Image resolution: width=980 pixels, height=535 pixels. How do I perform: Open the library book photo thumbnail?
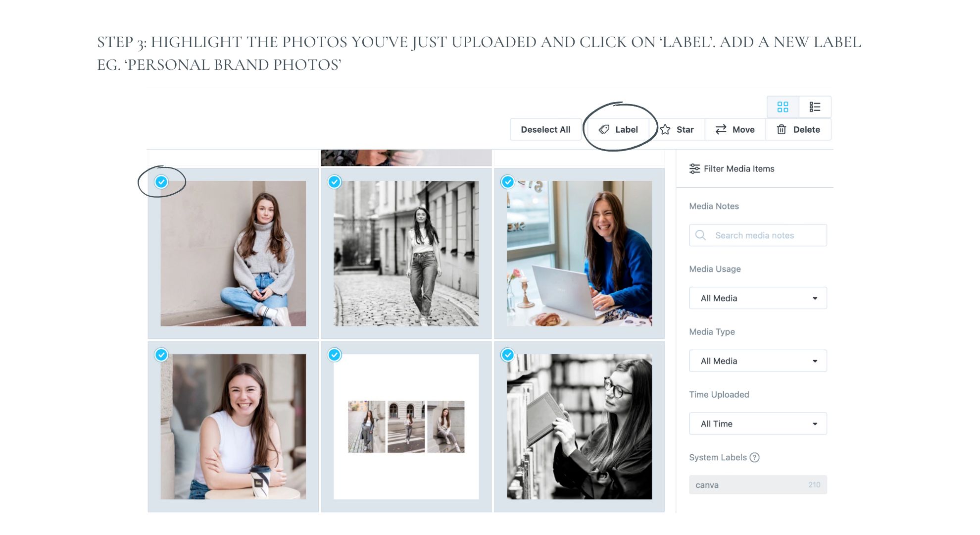click(579, 427)
